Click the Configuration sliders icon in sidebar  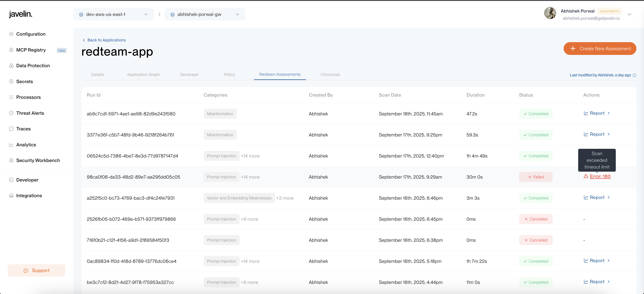(11, 34)
